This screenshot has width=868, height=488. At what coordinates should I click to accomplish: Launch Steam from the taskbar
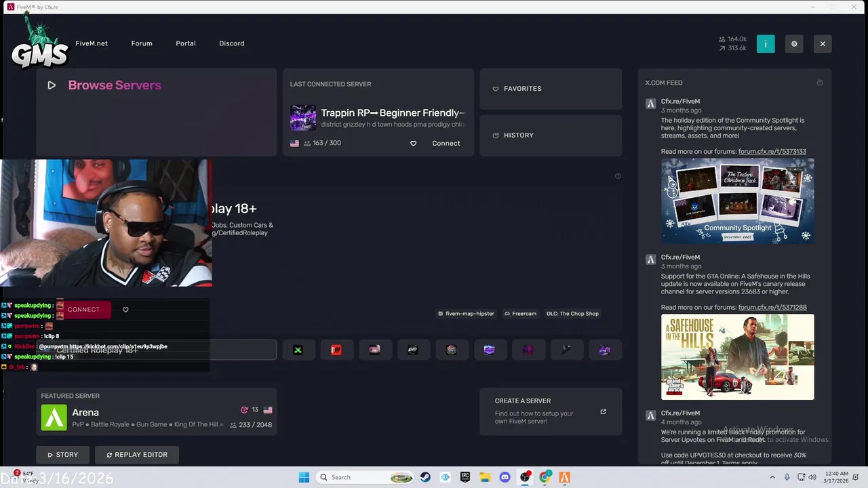(425, 477)
